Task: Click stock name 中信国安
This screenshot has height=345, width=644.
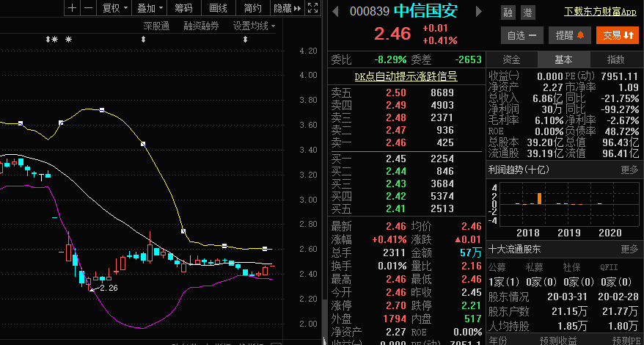Action: (x=425, y=11)
